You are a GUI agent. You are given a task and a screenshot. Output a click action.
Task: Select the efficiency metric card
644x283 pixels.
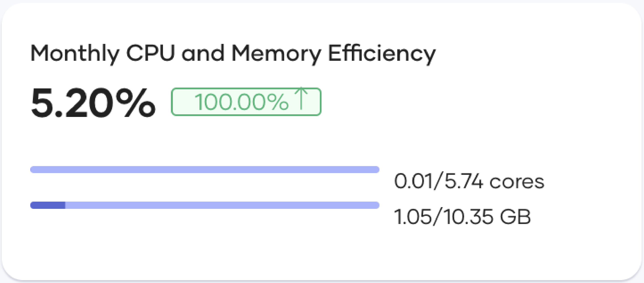pos(322,141)
